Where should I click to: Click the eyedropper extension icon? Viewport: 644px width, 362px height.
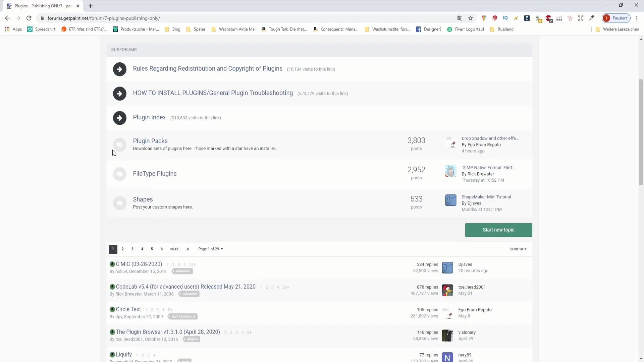pos(591,18)
